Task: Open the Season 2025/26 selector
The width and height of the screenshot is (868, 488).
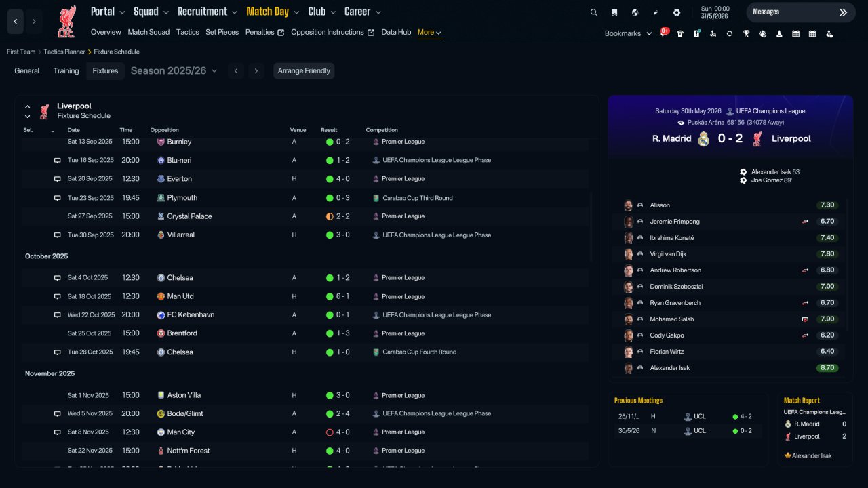Action: [x=174, y=70]
